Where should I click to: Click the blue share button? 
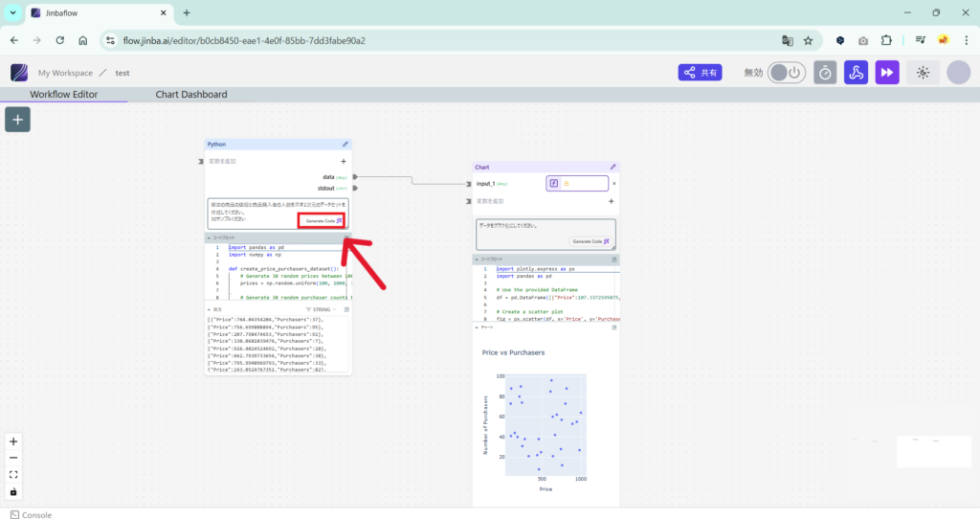(x=700, y=73)
